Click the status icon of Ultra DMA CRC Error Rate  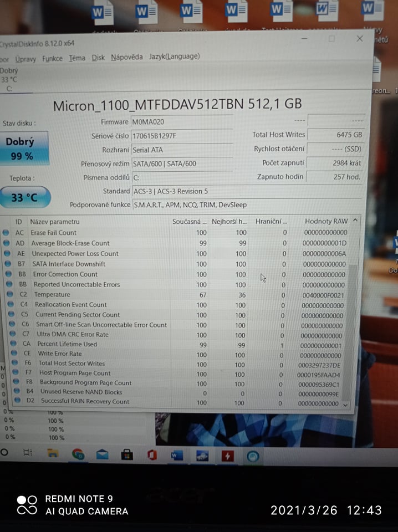coord(13,334)
